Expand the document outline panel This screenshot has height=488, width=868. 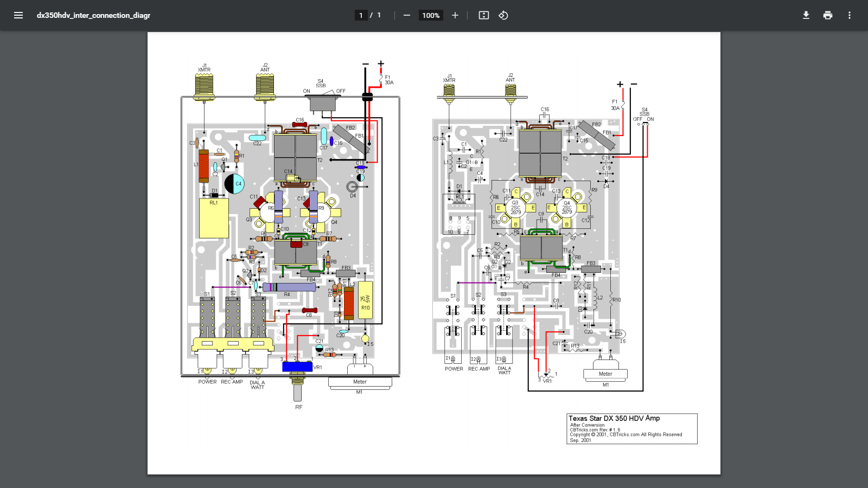(18, 15)
